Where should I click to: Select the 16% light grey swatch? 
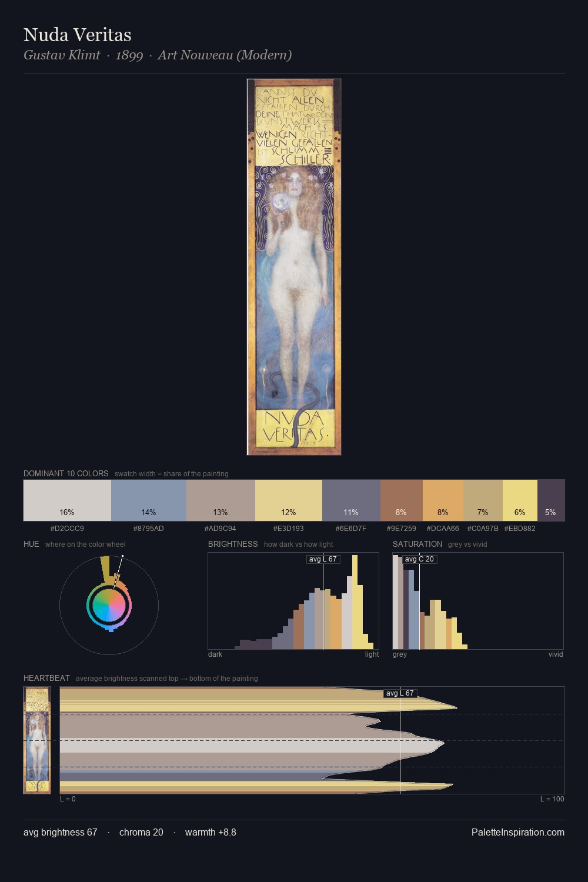67,500
